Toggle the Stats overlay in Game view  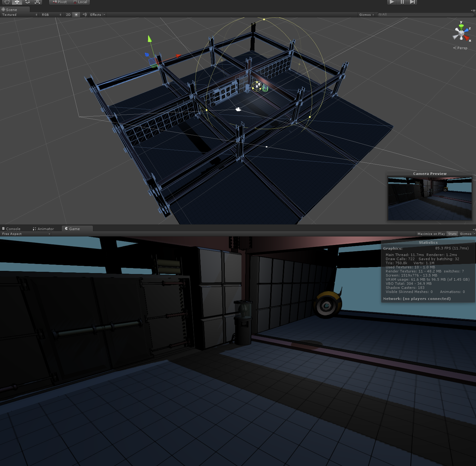452,234
